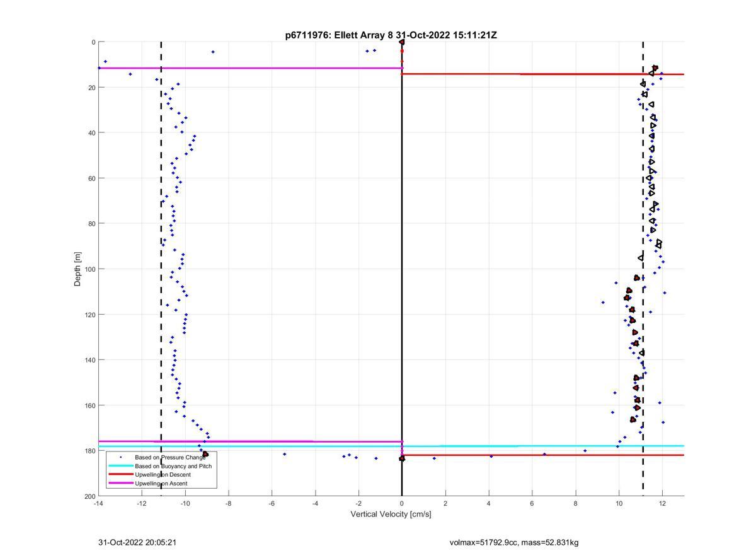The height and width of the screenshot is (558, 756).
Task: Click the depth axis tick label "180"
Action: [x=90, y=451]
